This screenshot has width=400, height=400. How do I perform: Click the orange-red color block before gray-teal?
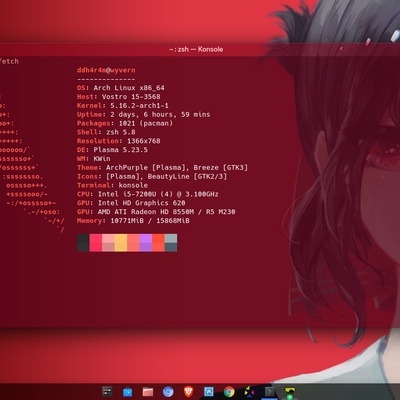pos(158,243)
